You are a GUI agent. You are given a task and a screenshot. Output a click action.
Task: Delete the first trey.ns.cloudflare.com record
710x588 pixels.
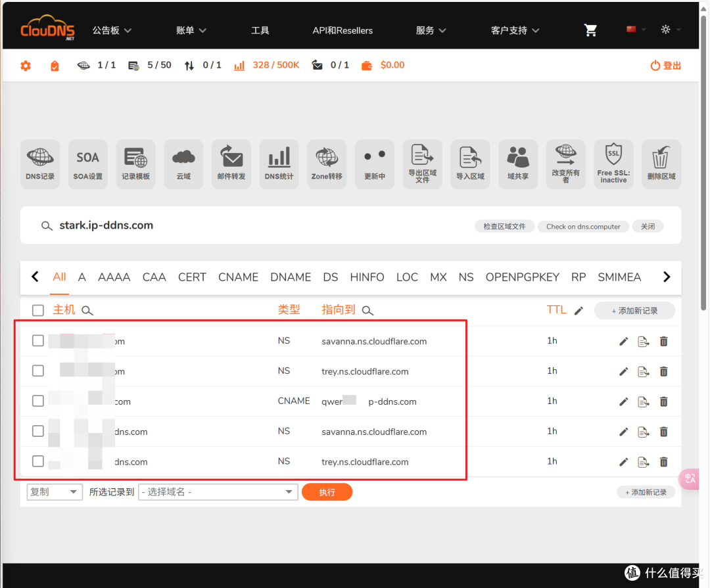click(x=663, y=372)
